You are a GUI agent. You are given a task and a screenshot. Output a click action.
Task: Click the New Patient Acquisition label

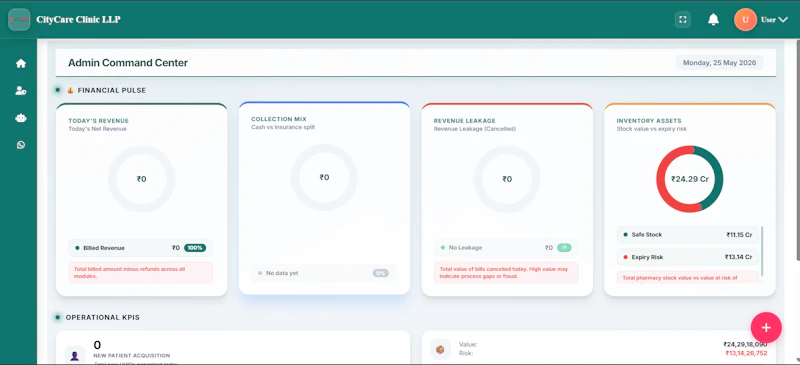tap(132, 355)
